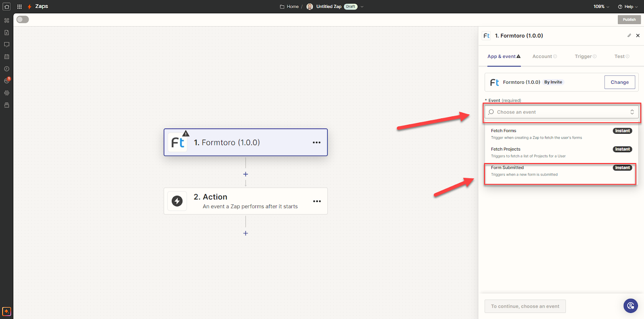The height and width of the screenshot is (319, 644).
Task: Add a step after the Action step
Action: [x=246, y=233]
